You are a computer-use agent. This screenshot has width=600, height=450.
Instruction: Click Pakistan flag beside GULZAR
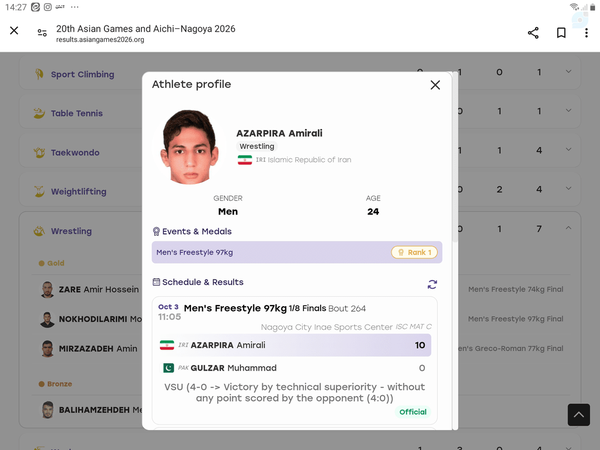[168, 368]
